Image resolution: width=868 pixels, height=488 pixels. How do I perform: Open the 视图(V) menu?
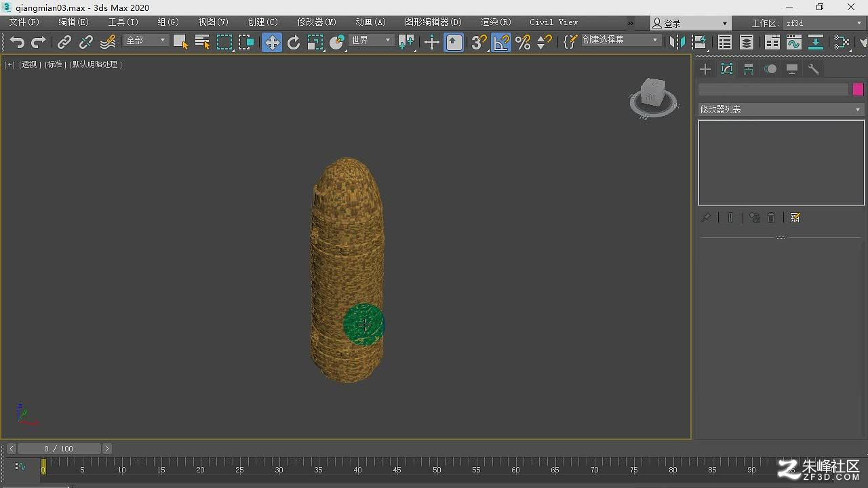coord(213,22)
